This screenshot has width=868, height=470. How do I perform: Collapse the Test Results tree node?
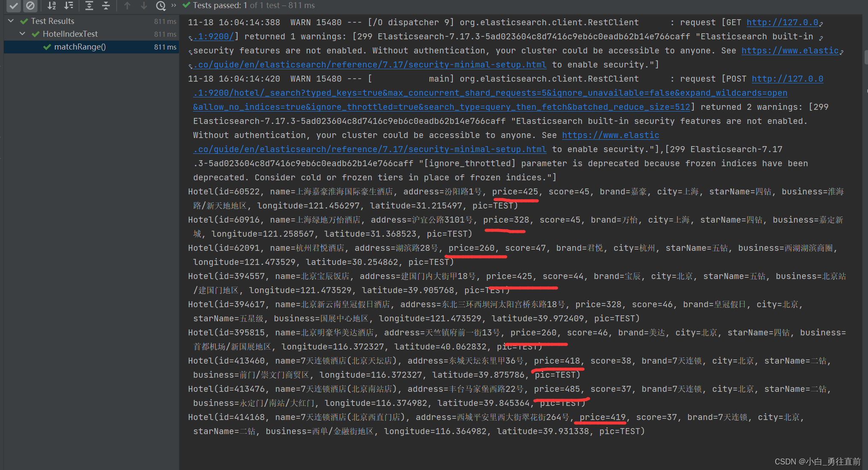pyautogui.click(x=11, y=21)
